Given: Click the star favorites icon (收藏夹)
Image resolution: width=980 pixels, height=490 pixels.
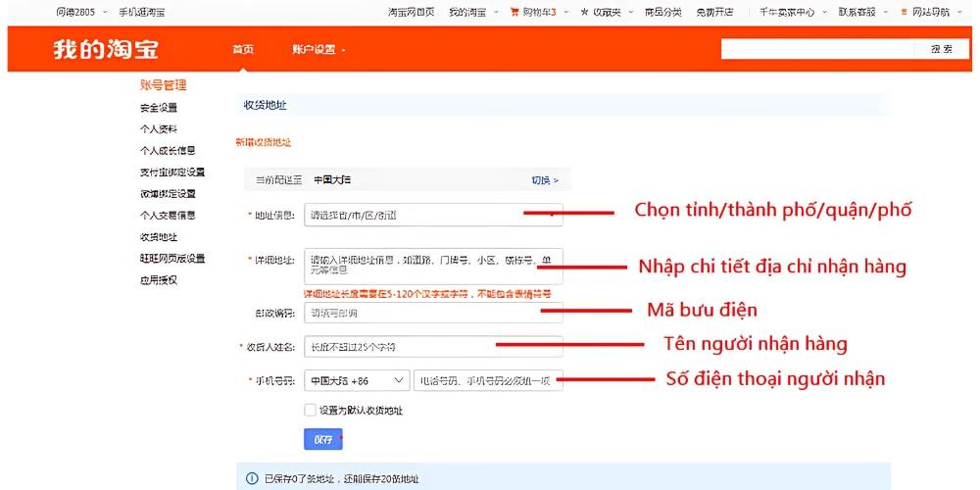Looking at the screenshot, I should pos(584,12).
